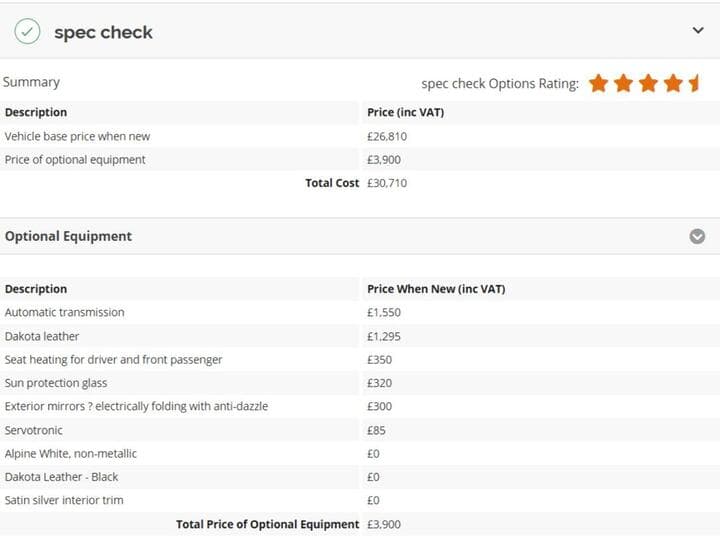Click Vehicle base price when new row
The height and width of the screenshot is (540, 720).
pyautogui.click(x=360, y=136)
